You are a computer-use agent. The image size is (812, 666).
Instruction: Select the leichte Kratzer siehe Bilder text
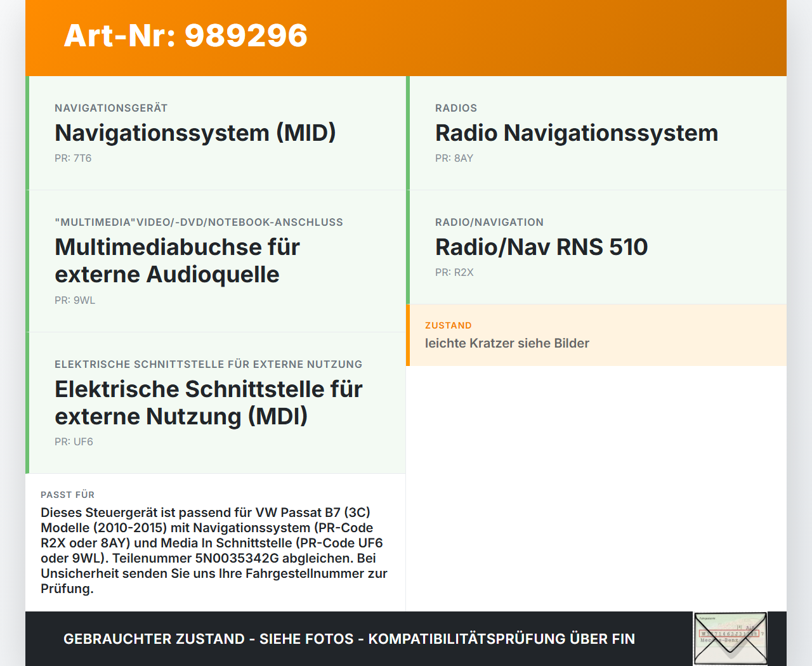[x=507, y=343]
